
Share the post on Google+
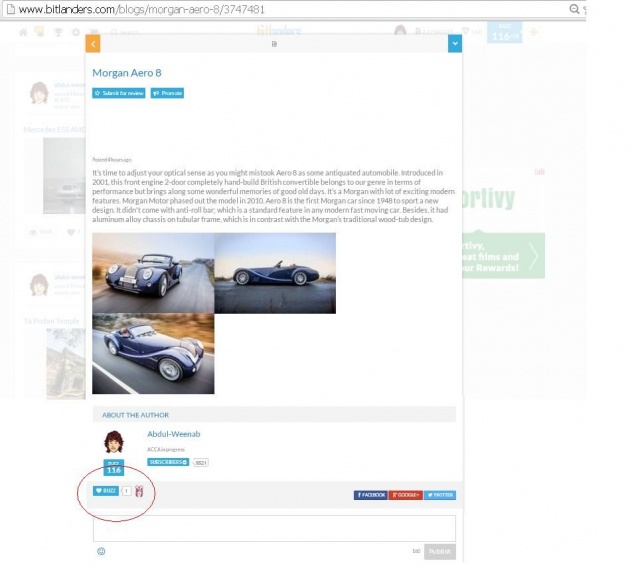pyautogui.click(x=405, y=495)
